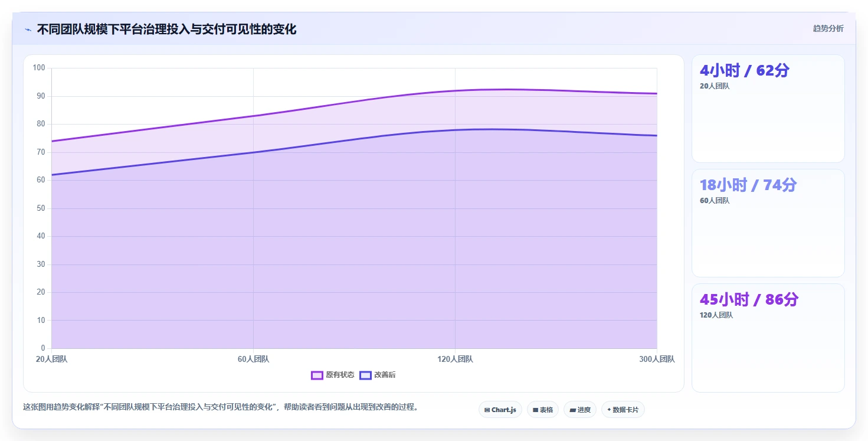Click the blue 改善后 line at 120人团队

(x=455, y=130)
